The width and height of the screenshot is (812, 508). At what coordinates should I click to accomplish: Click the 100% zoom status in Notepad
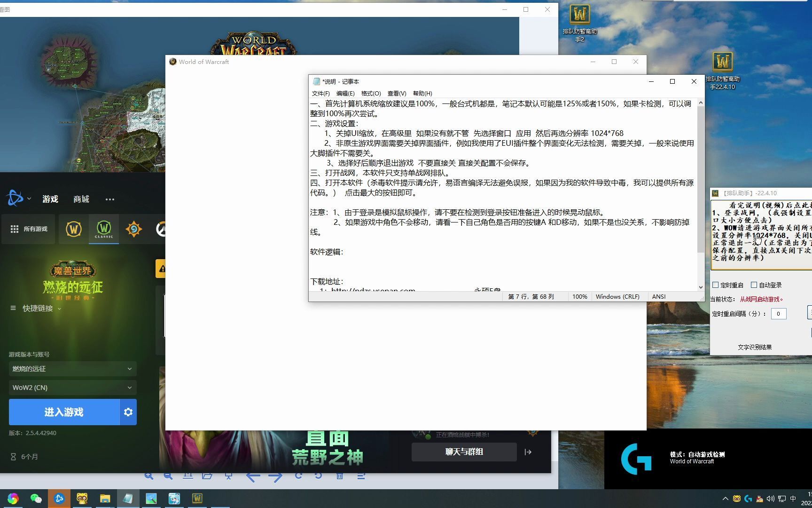point(579,297)
